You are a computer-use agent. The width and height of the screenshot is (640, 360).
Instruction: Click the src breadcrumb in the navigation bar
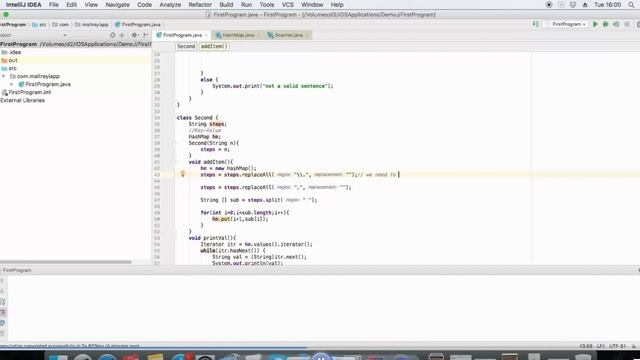(x=39, y=24)
